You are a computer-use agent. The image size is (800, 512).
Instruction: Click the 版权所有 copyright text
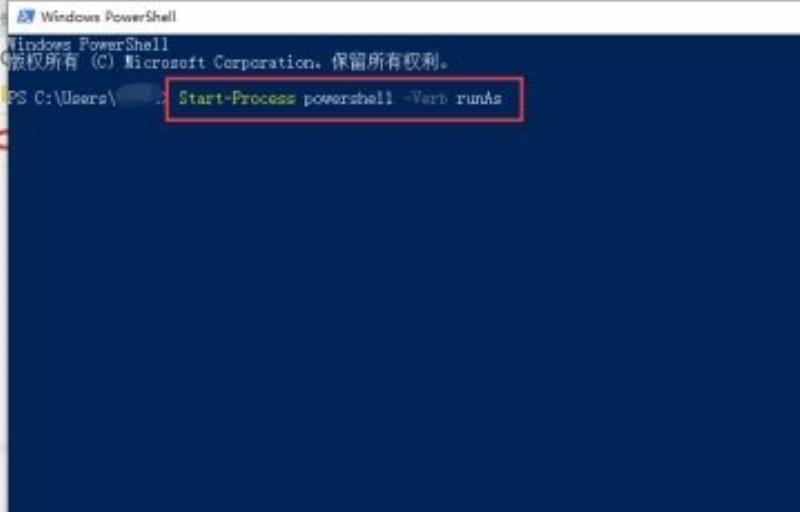tap(44, 62)
